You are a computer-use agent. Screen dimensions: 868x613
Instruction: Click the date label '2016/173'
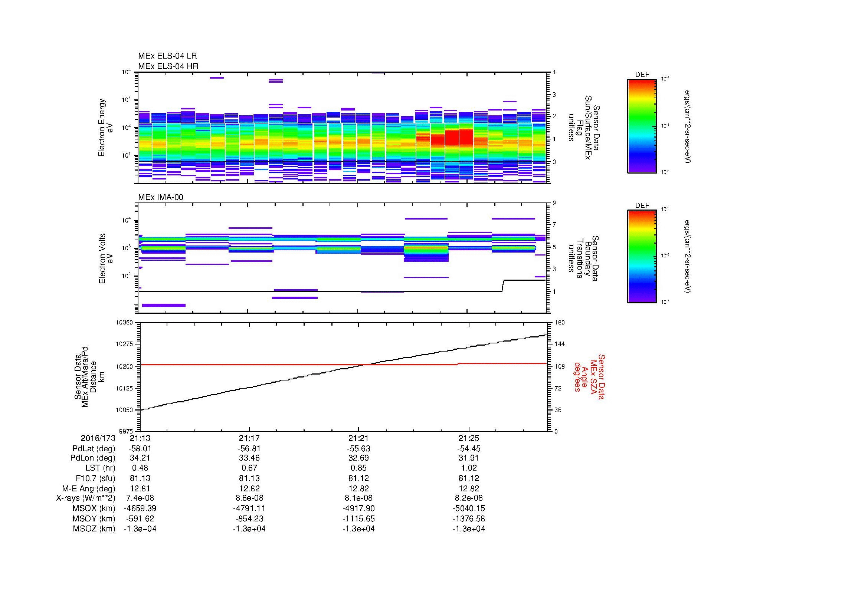tap(98, 438)
